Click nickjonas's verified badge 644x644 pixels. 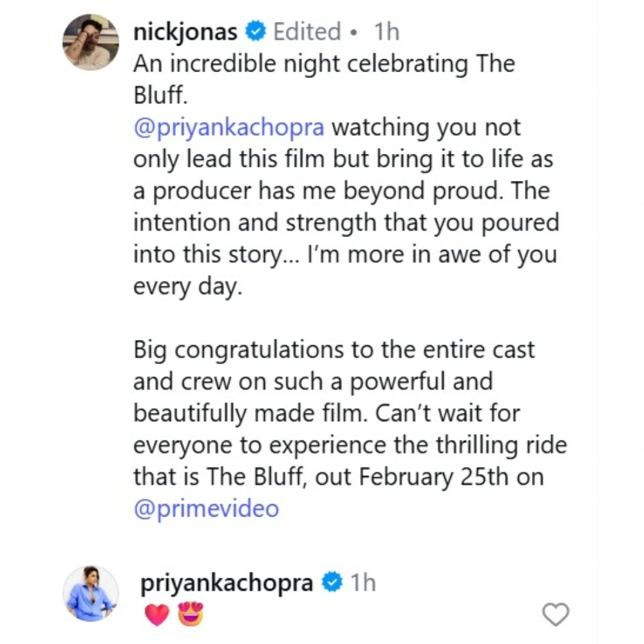pyautogui.click(x=256, y=31)
